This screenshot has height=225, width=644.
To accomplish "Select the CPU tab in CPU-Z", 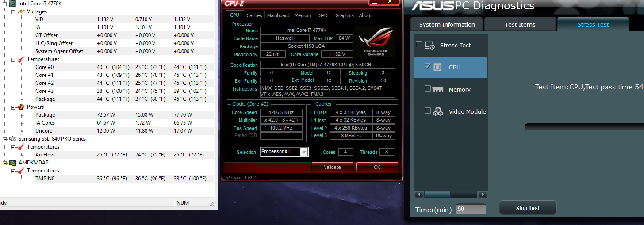I will pyautogui.click(x=234, y=15).
